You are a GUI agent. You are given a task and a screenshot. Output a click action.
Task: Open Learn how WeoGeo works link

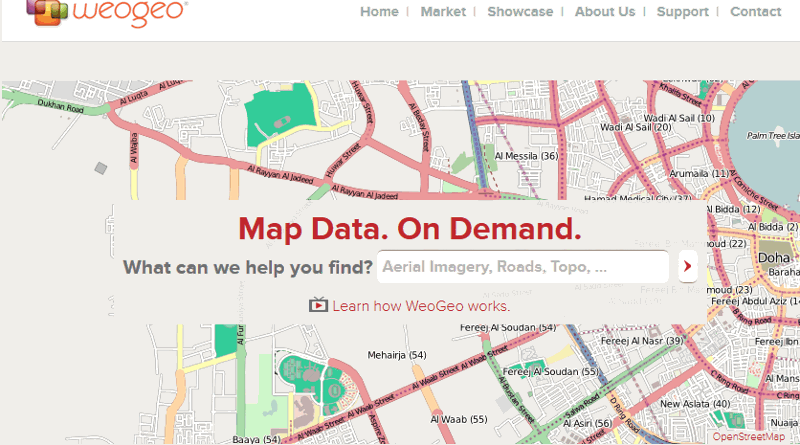[x=421, y=306]
